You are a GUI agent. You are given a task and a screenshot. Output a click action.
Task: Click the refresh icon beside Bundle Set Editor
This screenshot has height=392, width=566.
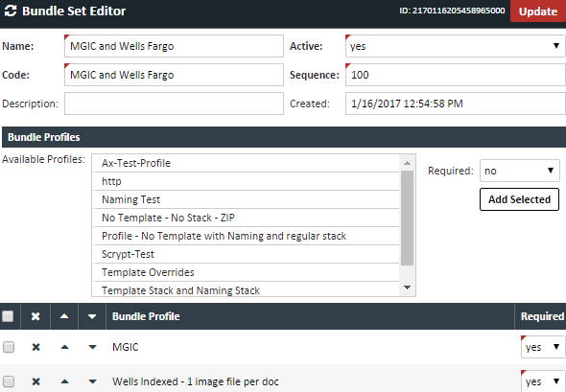[x=11, y=11]
